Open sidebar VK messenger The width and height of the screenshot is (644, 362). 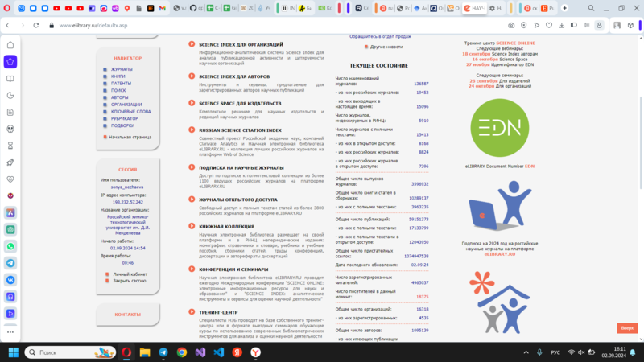pyautogui.click(x=10, y=280)
